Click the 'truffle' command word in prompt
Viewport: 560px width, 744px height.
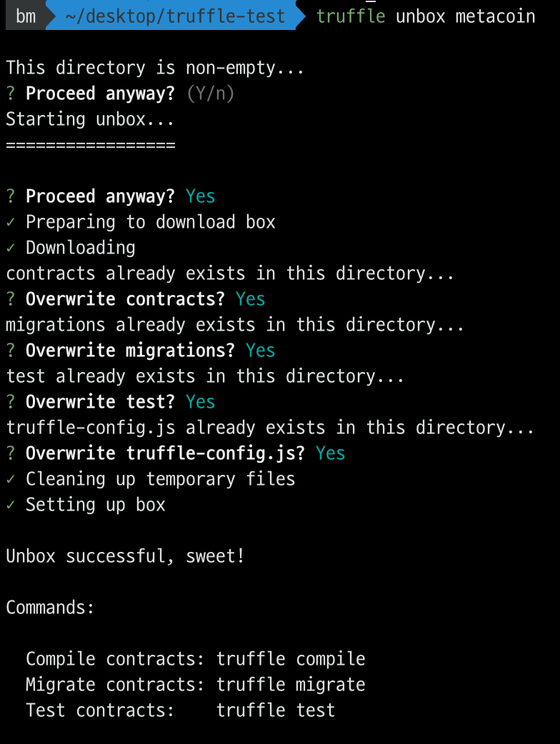pos(351,16)
